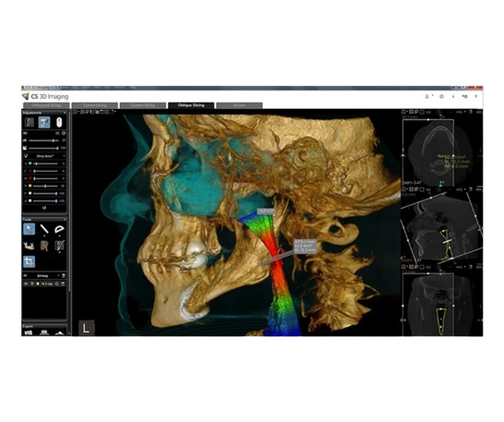The height and width of the screenshot is (422, 504).
Task: Click the teal color swatch in row one
Action: point(30,163)
